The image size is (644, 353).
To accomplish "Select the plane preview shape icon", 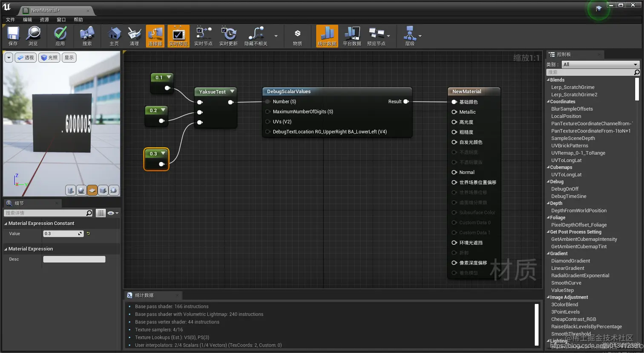I will pyautogui.click(x=92, y=190).
